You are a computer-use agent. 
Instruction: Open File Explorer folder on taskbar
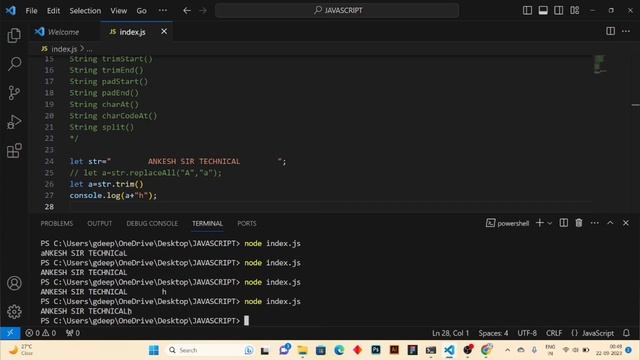point(302,350)
